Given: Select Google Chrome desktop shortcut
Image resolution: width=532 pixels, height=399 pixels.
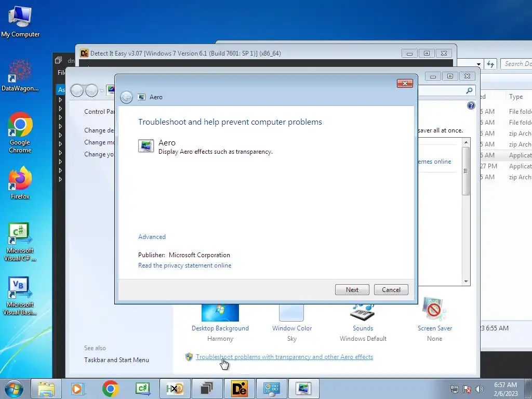Looking at the screenshot, I should (20, 132).
